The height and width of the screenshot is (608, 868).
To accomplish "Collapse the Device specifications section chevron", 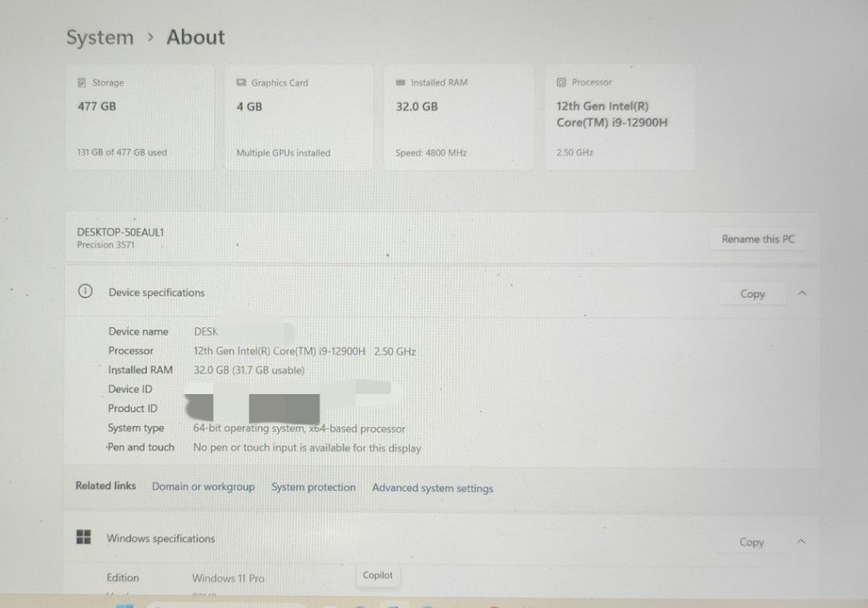I will tap(801, 293).
